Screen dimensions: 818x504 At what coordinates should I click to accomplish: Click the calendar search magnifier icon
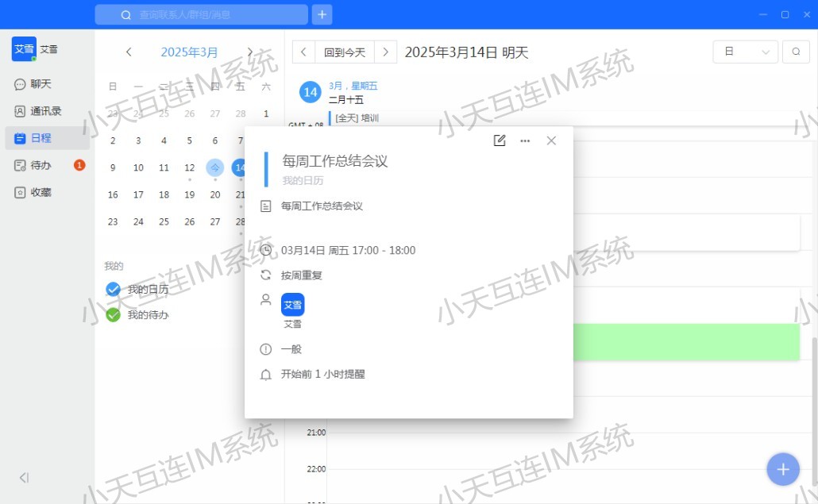(x=796, y=52)
